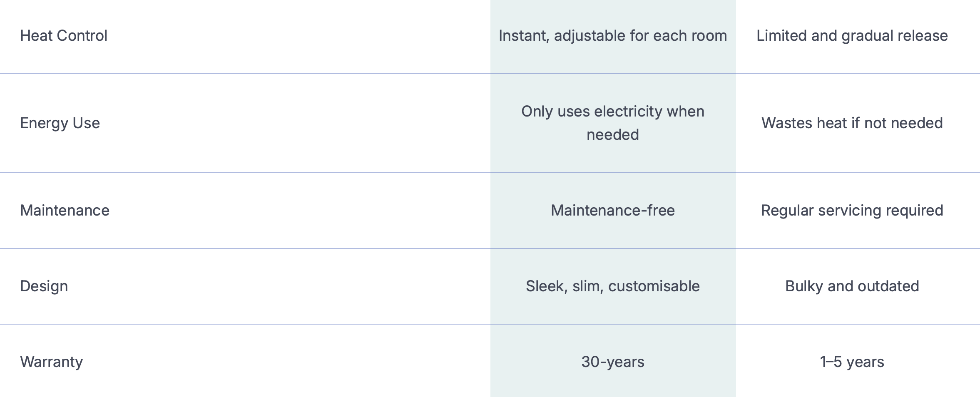Click the word 'needed' in highlighted column
Viewport: 980px width, 397px height.
click(x=612, y=135)
